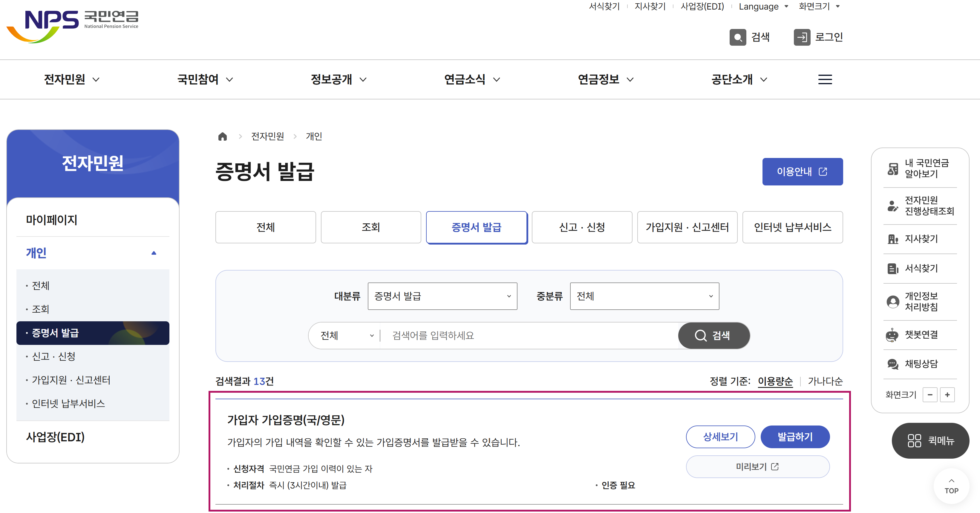
Task: Click the 로그인 login icon
Action: [x=802, y=37]
